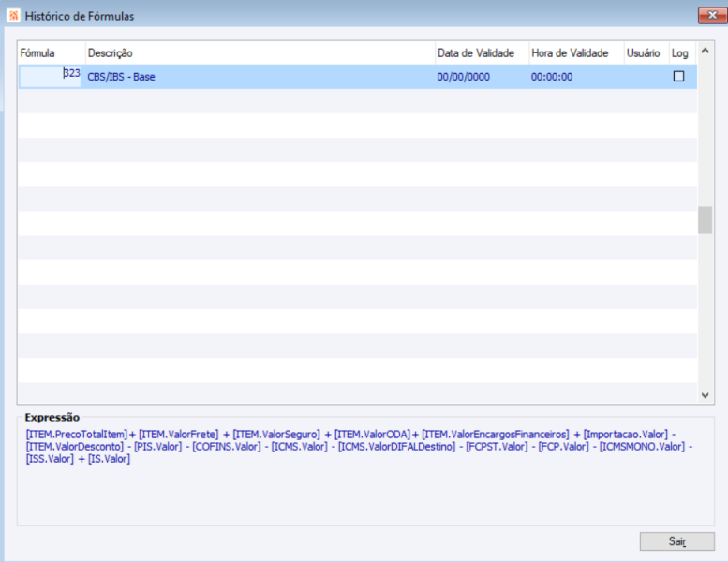Screen dimensions: 728x562
Task: Click the Data de Validade column header
Action: tap(482, 52)
